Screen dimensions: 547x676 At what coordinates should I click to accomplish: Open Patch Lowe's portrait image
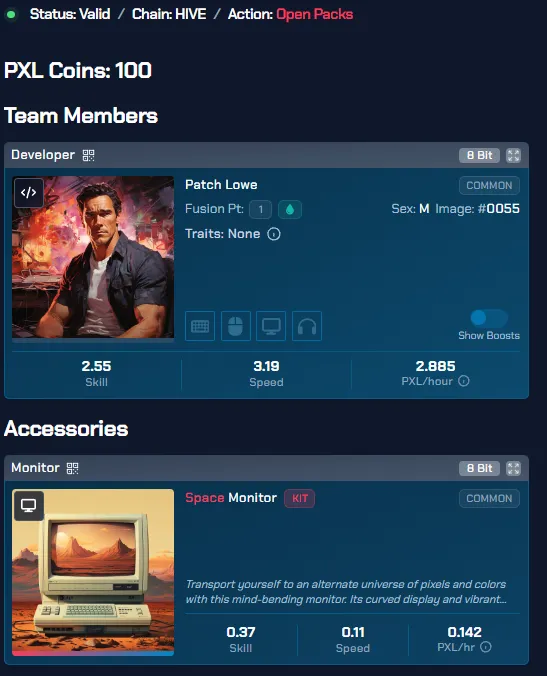tap(93, 257)
